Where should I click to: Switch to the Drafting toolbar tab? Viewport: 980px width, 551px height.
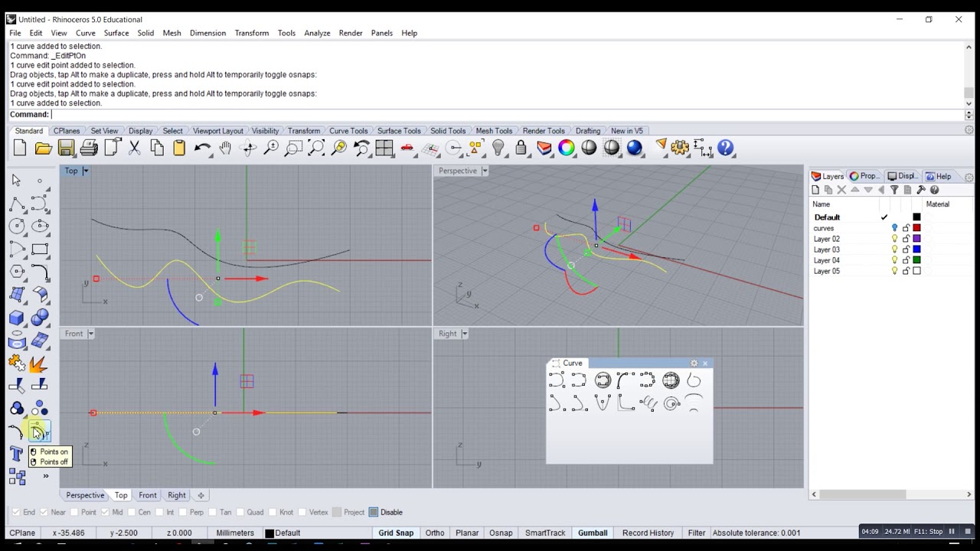pos(588,131)
